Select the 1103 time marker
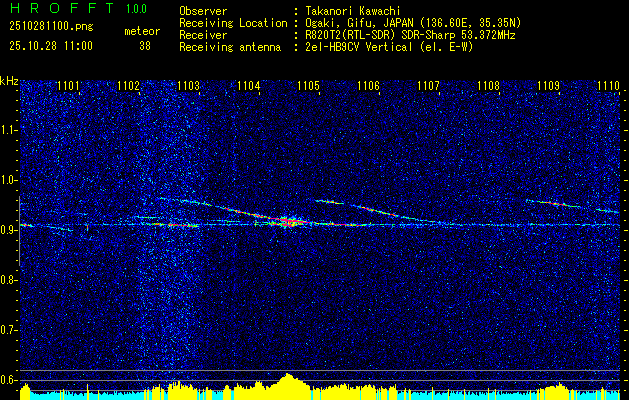The width and height of the screenshot is (629, 400). [x=189, y=85]
